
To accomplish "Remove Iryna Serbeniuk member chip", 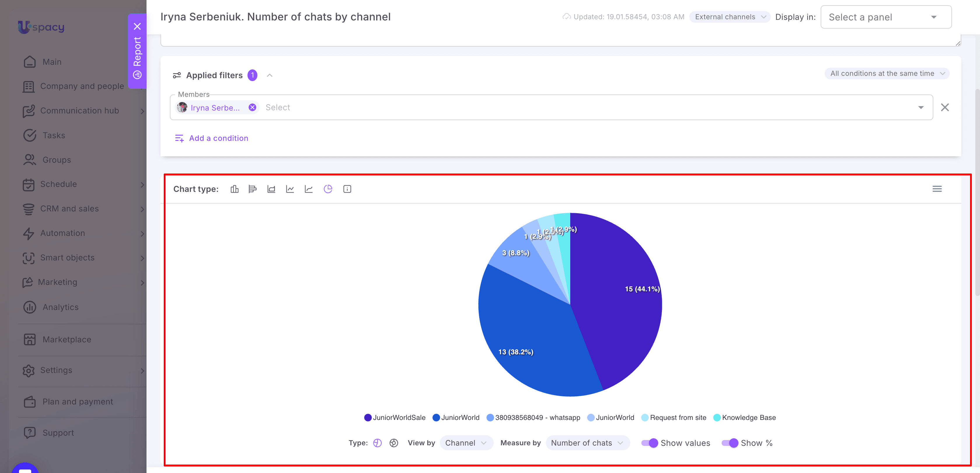I will (252, 108).
